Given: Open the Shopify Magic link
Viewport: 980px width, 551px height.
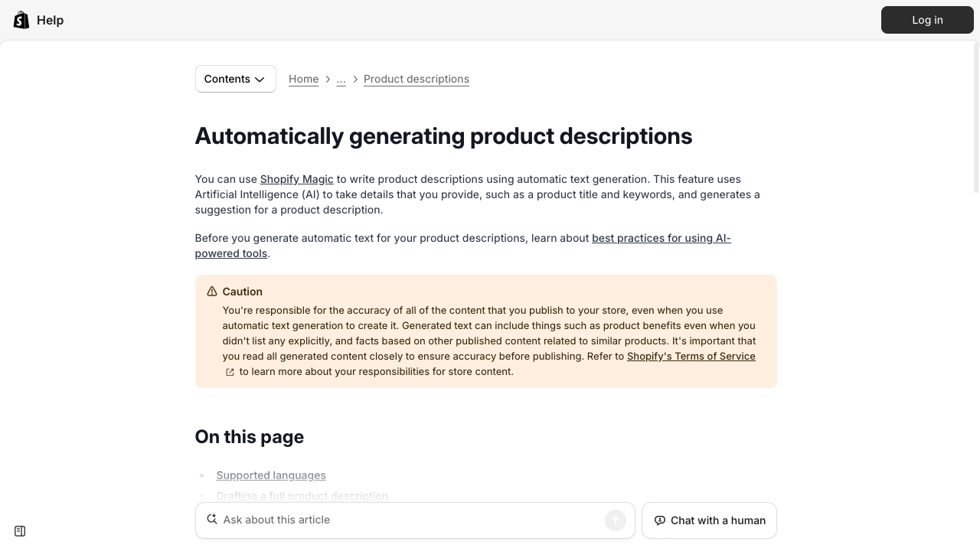Looking at the screenshot, I should [x=297, y=179].
